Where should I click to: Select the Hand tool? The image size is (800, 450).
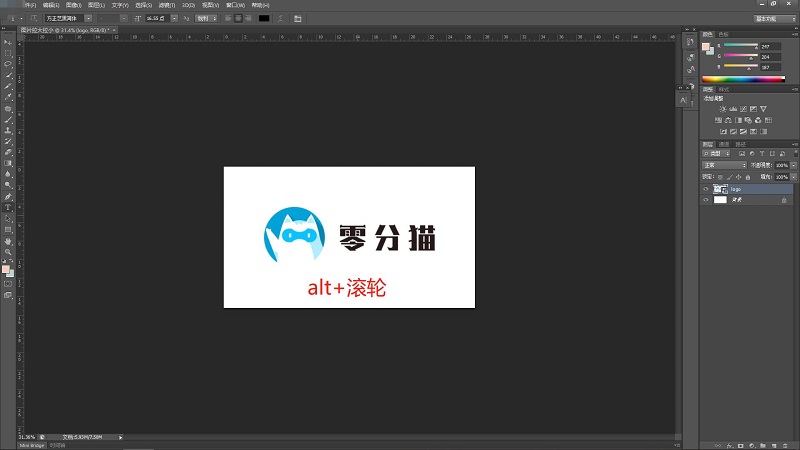point(8,241)
